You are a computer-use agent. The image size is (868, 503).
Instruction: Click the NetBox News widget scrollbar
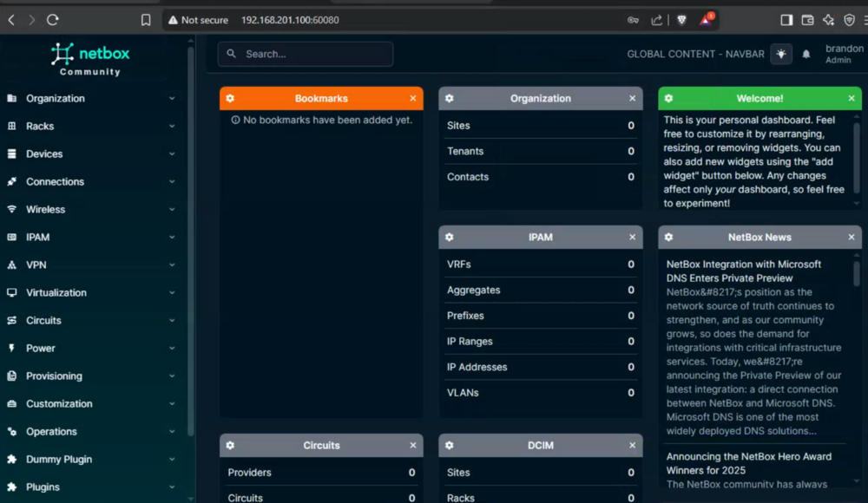857,273
